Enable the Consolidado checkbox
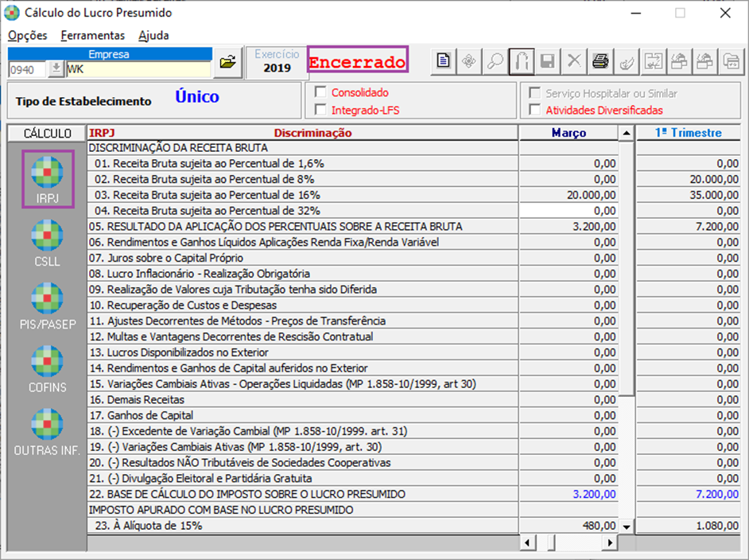 [320, 92]
